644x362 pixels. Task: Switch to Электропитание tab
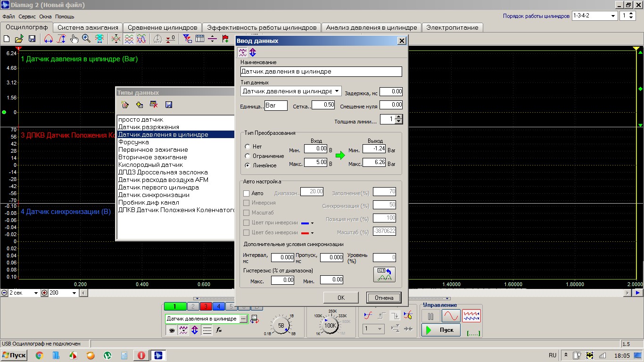pyautogui.click(x=452, y=27)
